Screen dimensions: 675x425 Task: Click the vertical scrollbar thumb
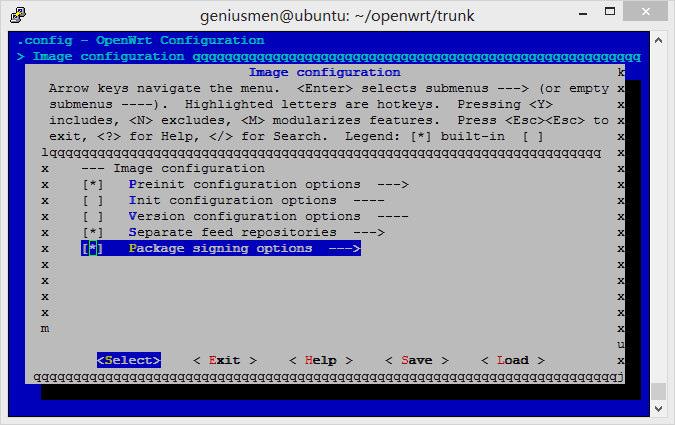pyautogui.click(x=658, y=391)
